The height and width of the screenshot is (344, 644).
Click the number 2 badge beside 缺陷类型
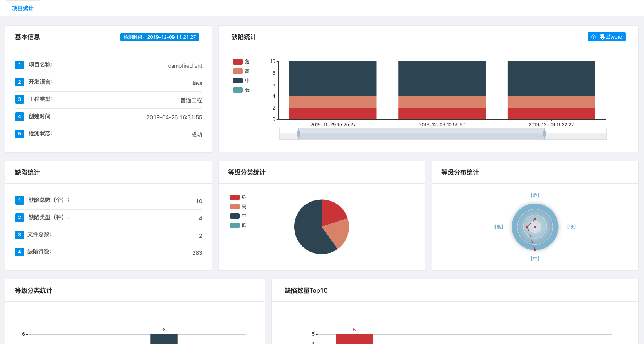pyautogui.click(x=20, y=218)
